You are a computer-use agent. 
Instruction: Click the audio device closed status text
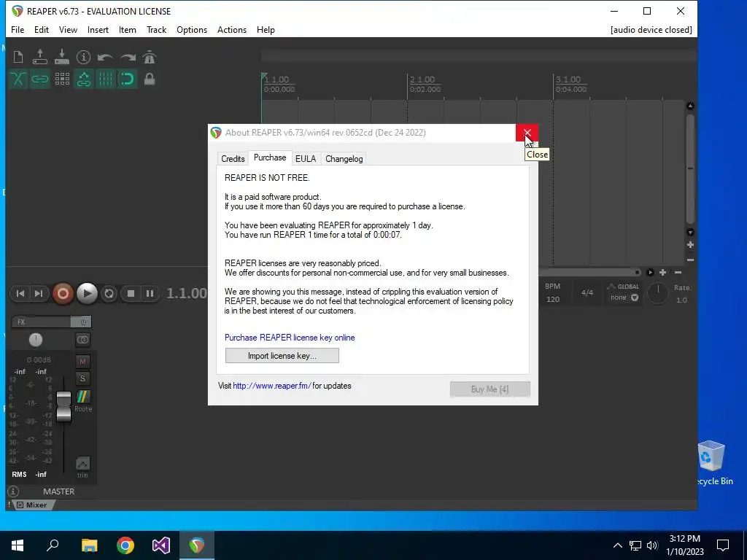[x=651, y=29]
